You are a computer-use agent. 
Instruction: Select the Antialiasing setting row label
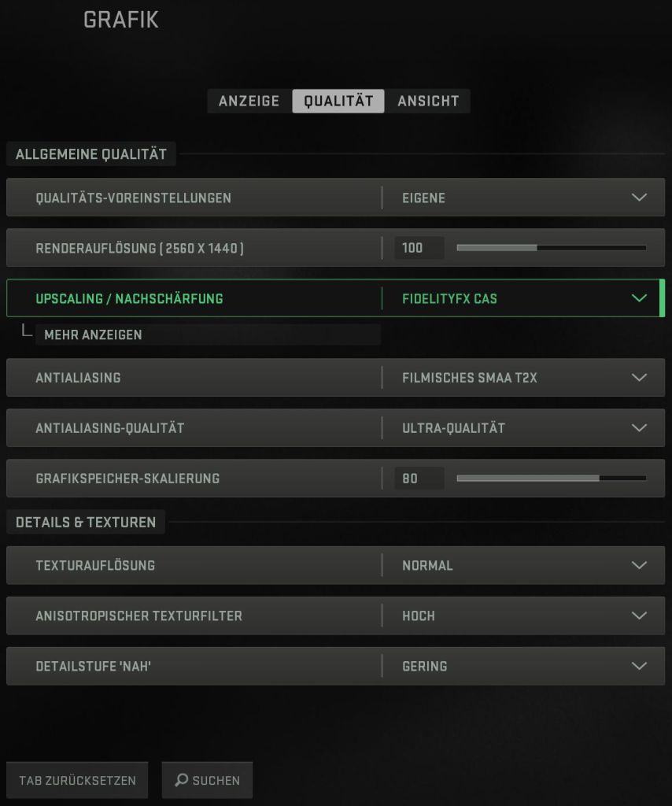click(x=78, y=377)
